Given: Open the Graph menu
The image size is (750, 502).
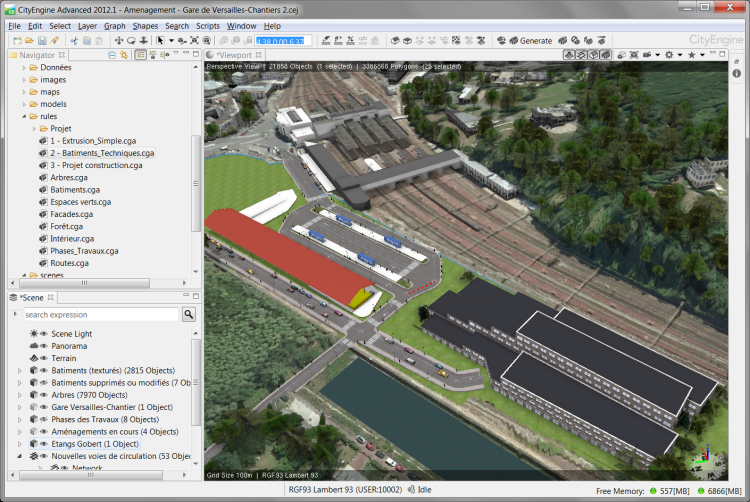Looking at the screenshot, I should [115, 26].
